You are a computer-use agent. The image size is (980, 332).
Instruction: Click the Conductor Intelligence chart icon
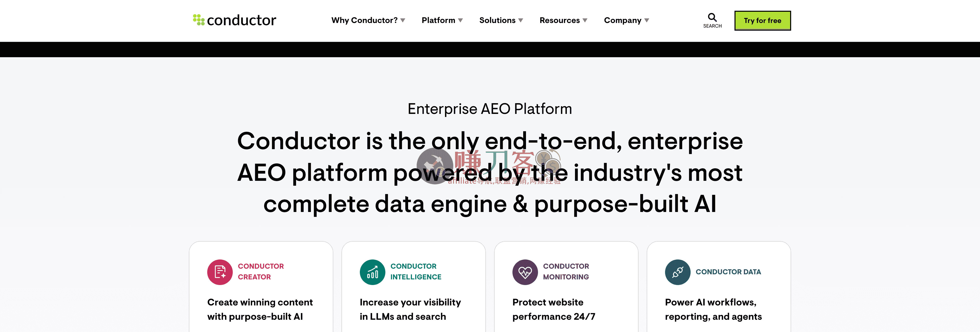coord(372,272)
